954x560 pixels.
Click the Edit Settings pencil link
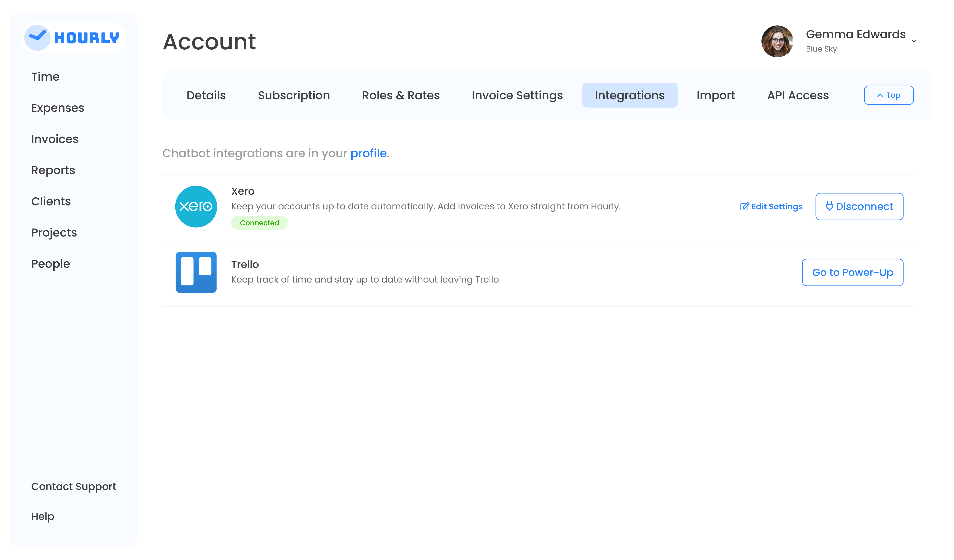pyautogui.click(x=771, y=207)
